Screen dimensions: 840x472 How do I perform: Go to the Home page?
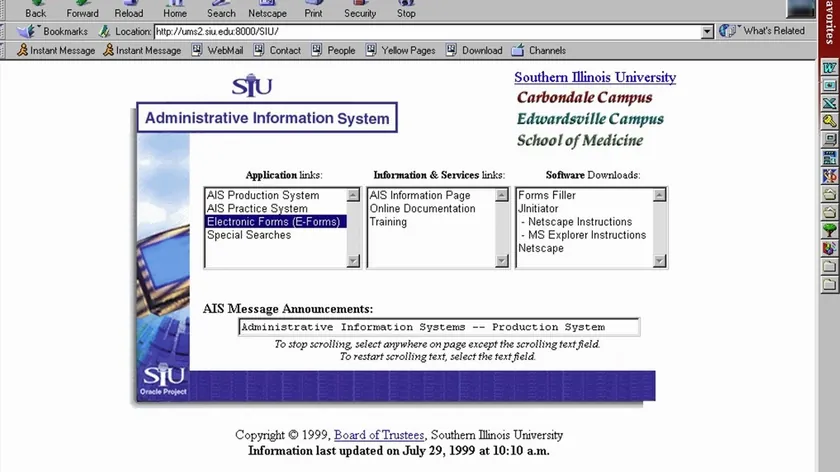point(175,9)
